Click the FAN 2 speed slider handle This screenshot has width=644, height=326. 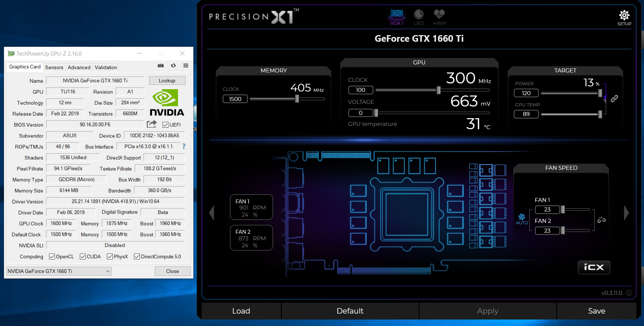tap(563, 231)
